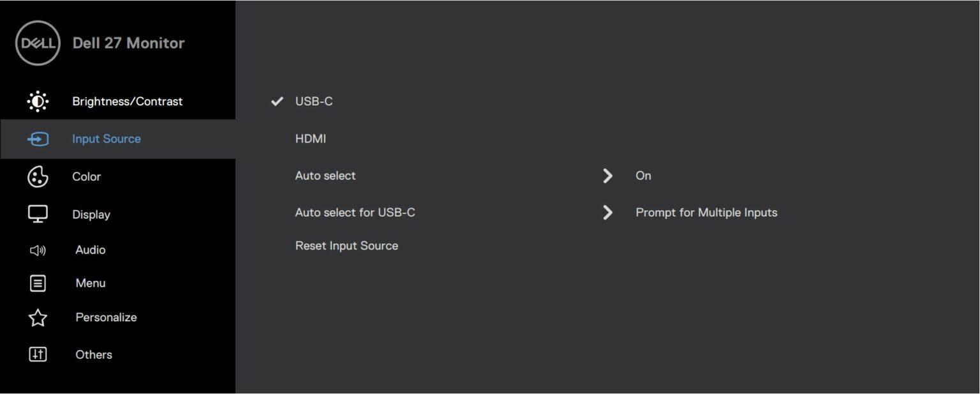The height and width of the screenshot is (394, 980).
Task: Open the Input Source menu entry
Action: 106,139
